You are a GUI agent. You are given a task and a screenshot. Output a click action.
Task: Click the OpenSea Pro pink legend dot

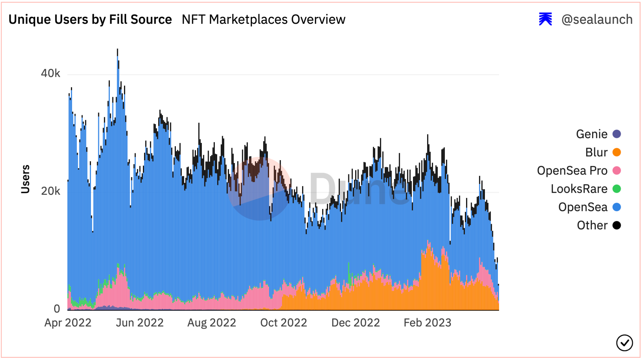pyautogui.click(x=617, y=171)
